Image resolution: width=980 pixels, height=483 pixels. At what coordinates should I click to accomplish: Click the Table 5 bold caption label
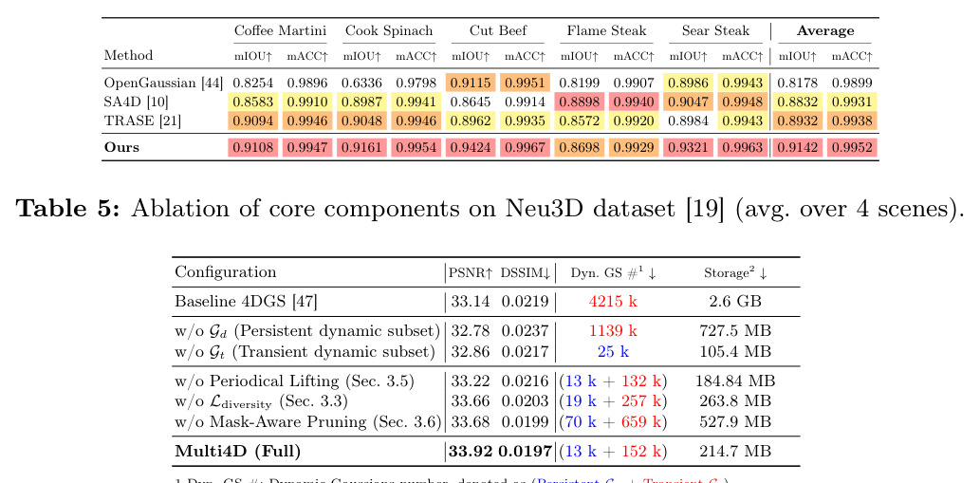69,208
